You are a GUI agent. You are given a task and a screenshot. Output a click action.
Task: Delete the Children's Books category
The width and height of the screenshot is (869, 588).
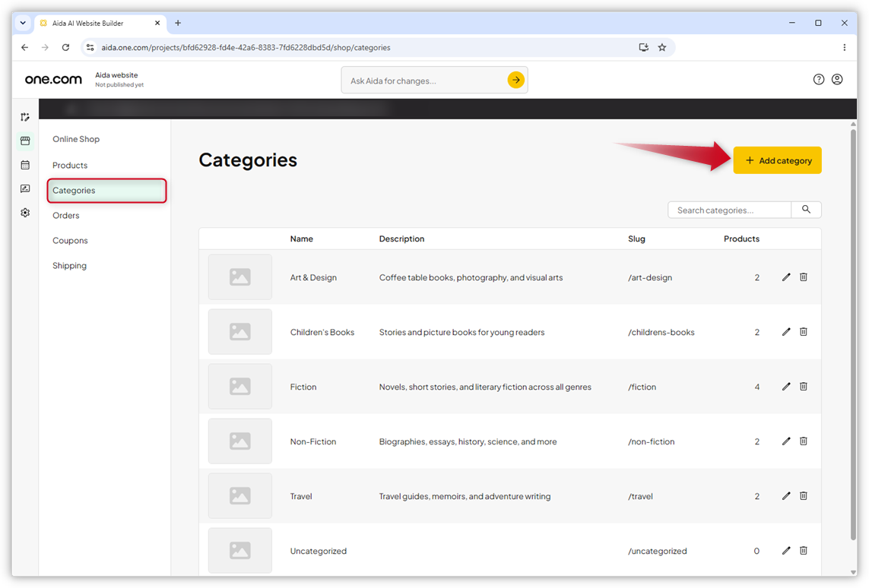[803, 332]
